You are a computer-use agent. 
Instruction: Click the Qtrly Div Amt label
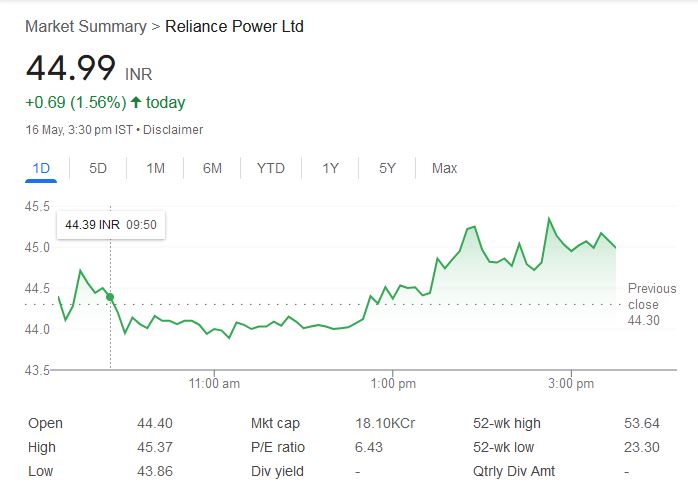[x=514, y=471]
